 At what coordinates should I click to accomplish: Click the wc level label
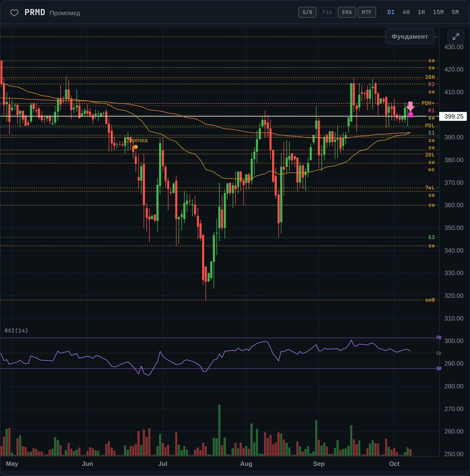(x=431, y=170)
